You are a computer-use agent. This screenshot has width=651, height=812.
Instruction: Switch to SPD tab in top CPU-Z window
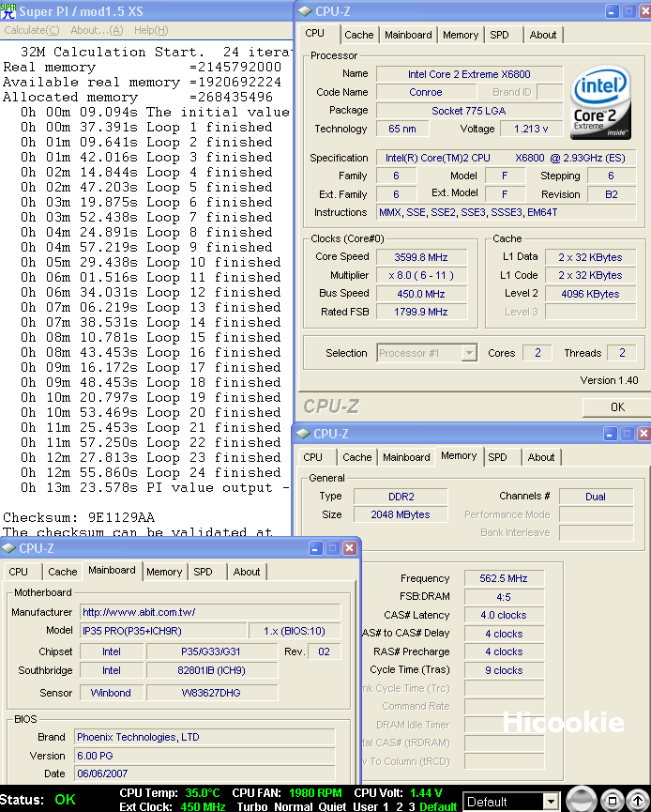(x=499, y=36)
